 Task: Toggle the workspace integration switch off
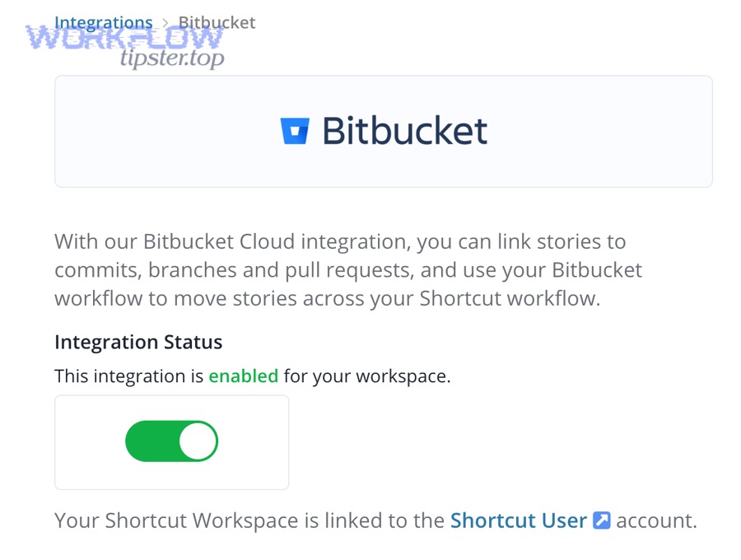pyautogui.click(x=171, y=441)
